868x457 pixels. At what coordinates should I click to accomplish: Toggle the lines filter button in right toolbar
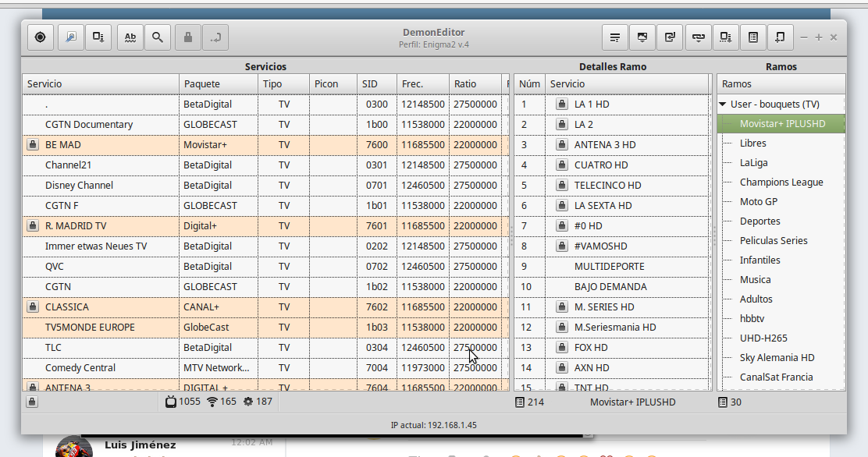point(615,37)
